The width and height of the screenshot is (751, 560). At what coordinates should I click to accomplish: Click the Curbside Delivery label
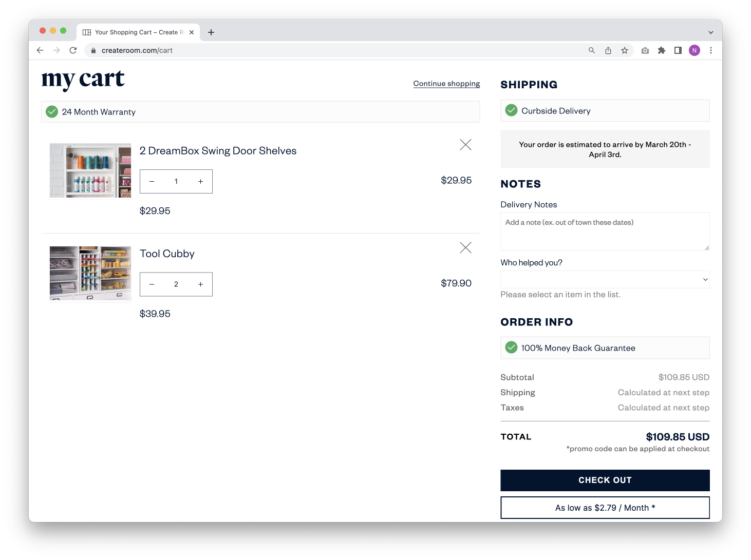pyautogui.click(x=556, y=111)
